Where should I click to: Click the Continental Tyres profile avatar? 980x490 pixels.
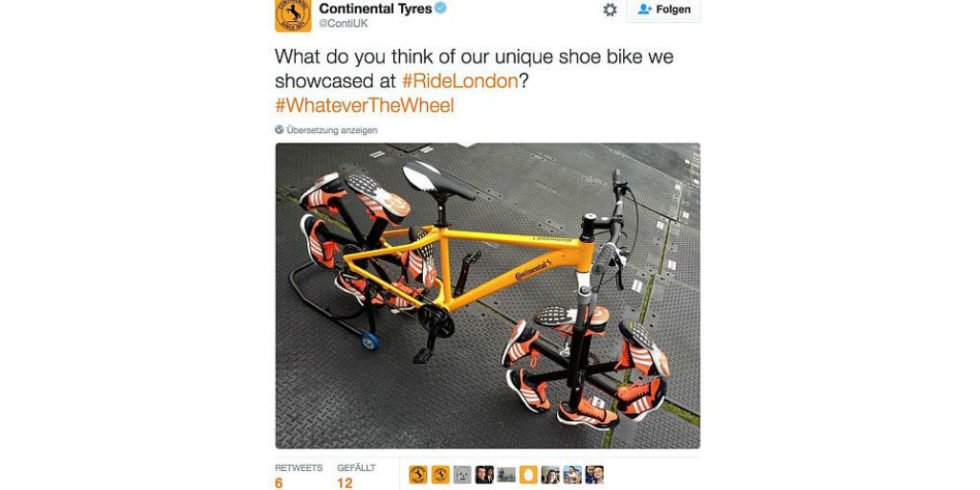292,14
